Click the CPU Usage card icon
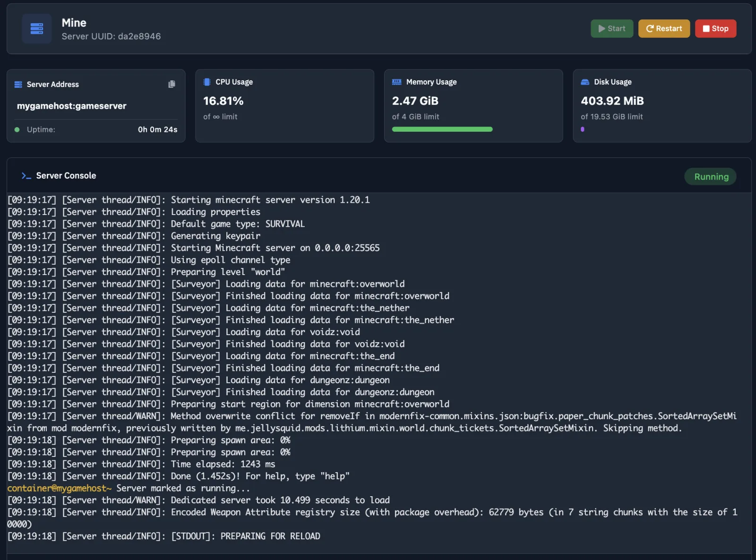The image size is (756, 560). click(x=206, y=82)
